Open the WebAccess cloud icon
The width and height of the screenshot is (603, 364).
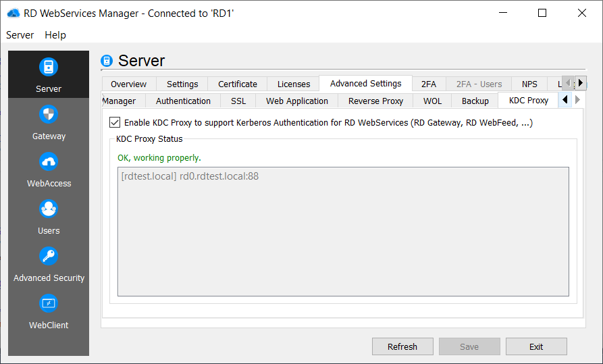point(49,161)
